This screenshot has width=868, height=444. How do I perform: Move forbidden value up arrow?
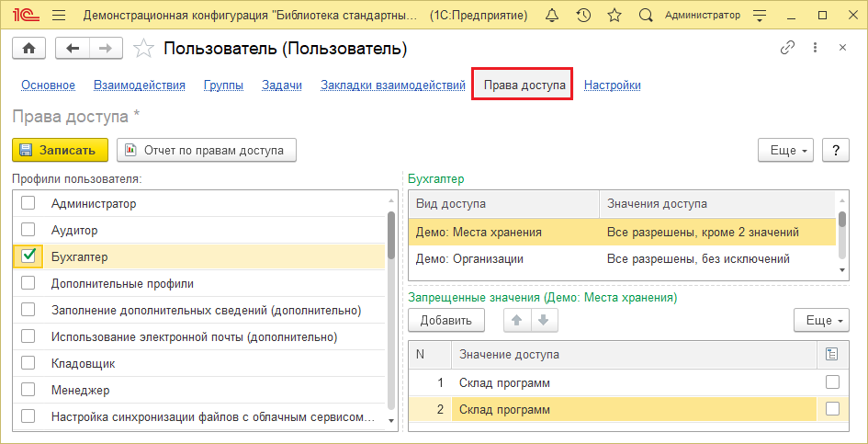[517, 321]
